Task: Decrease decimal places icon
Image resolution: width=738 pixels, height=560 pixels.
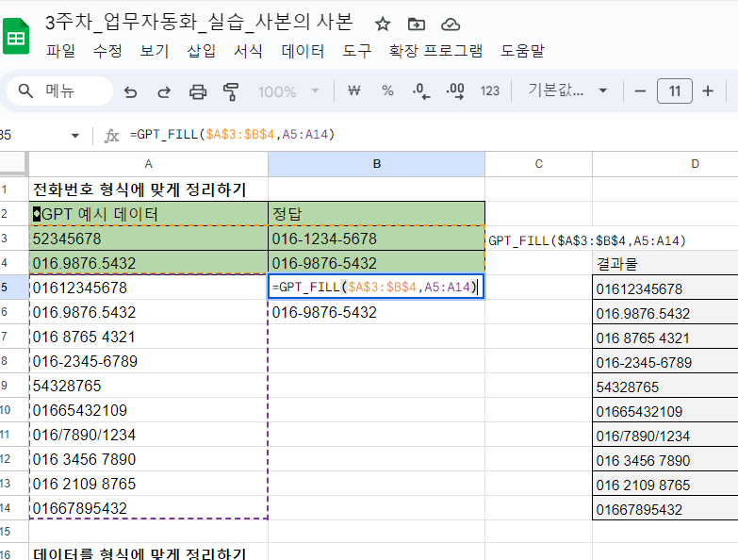Action: (x=421, y=91)
